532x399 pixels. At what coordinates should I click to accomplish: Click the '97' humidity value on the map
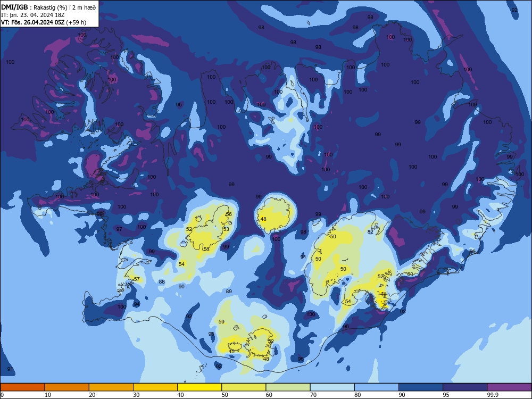(x=119, y=229)
